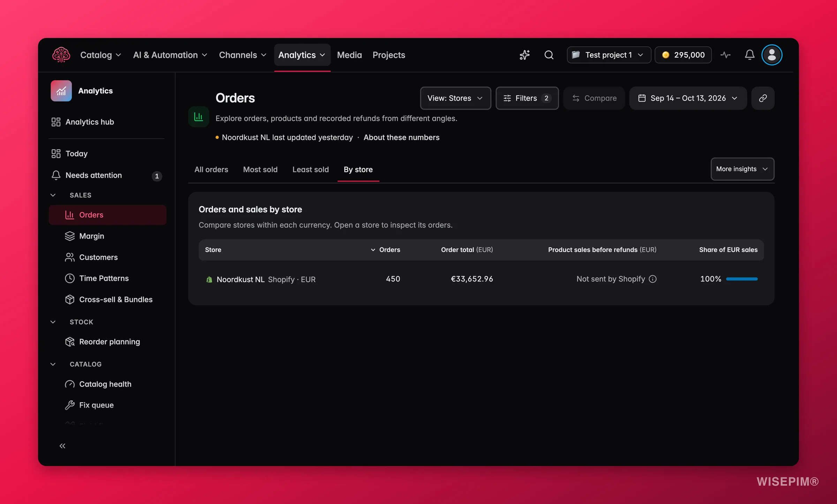837x504 pixels.
Task: Switch to the Most sold tab
Action: coord(260,170)
